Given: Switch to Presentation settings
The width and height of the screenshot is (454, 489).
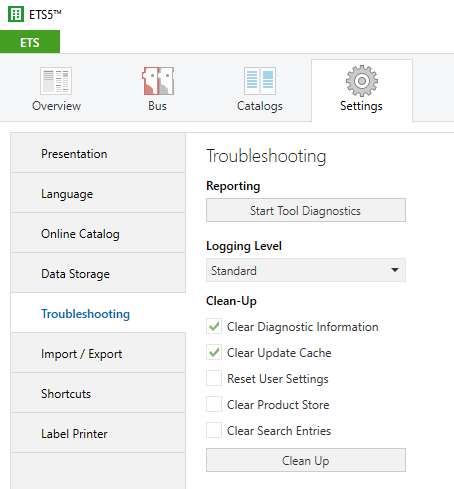Looking at the screenshot, I should pyautogui.click(x=98, y=153).
